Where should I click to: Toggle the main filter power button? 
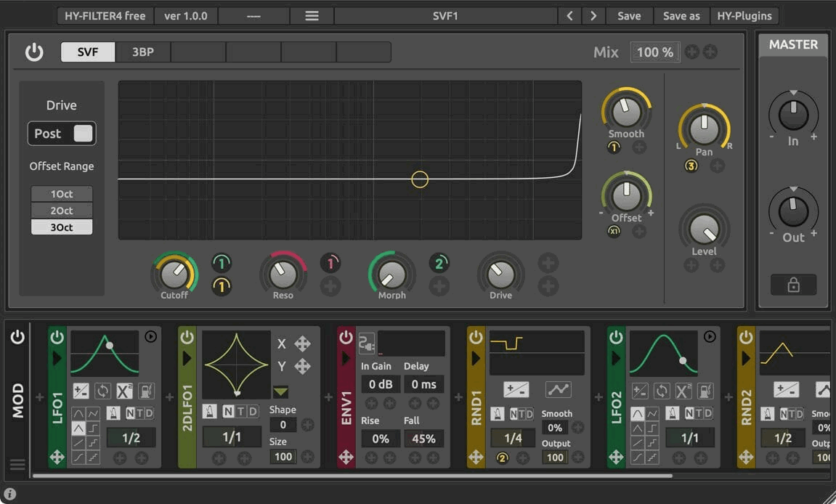pyautogui.click(x=34, y=52)
